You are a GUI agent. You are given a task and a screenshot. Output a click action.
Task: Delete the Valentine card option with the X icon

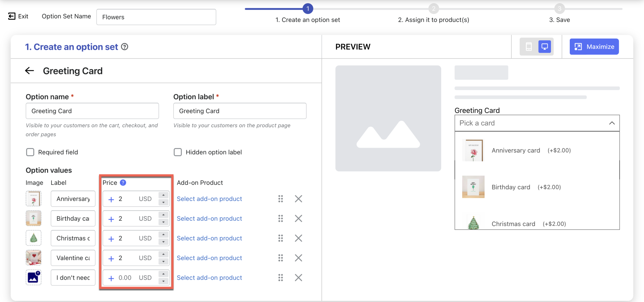click(x=298, y=258)
